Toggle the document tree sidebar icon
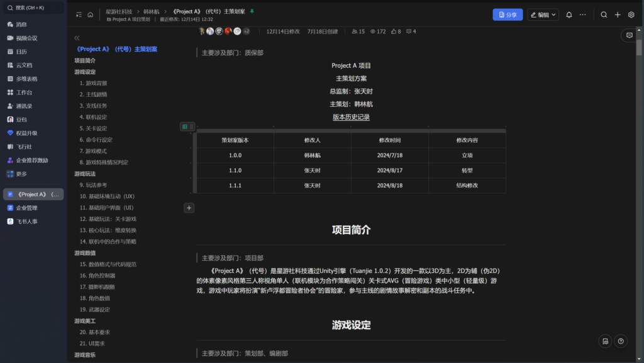Image resolution: width=644 pixels, height=363 pixels. point(79,14)
